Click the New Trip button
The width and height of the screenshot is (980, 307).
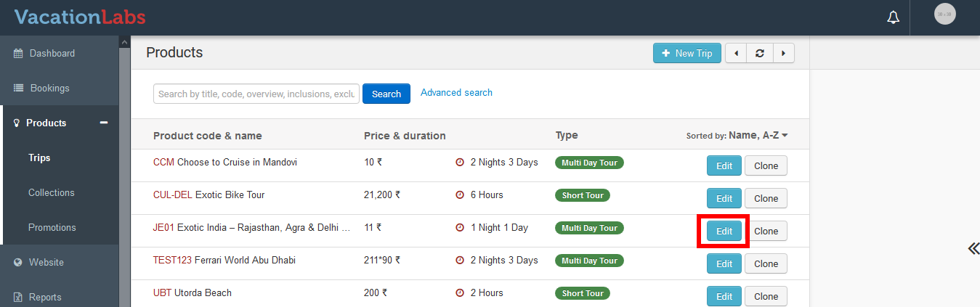tap(687, 53)
